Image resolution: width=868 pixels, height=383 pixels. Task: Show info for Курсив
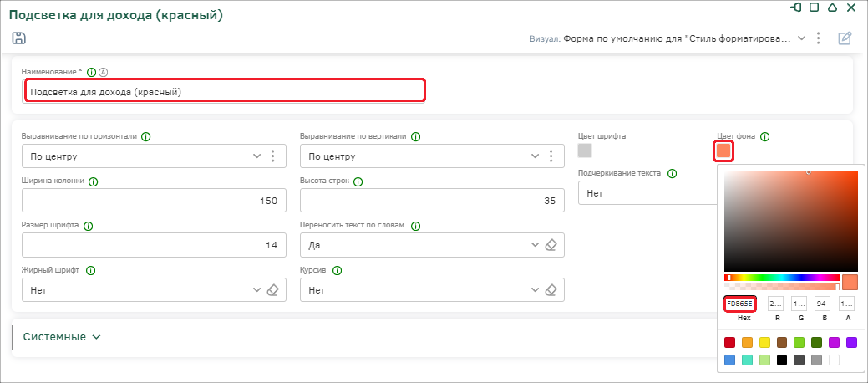click(337, 271)
